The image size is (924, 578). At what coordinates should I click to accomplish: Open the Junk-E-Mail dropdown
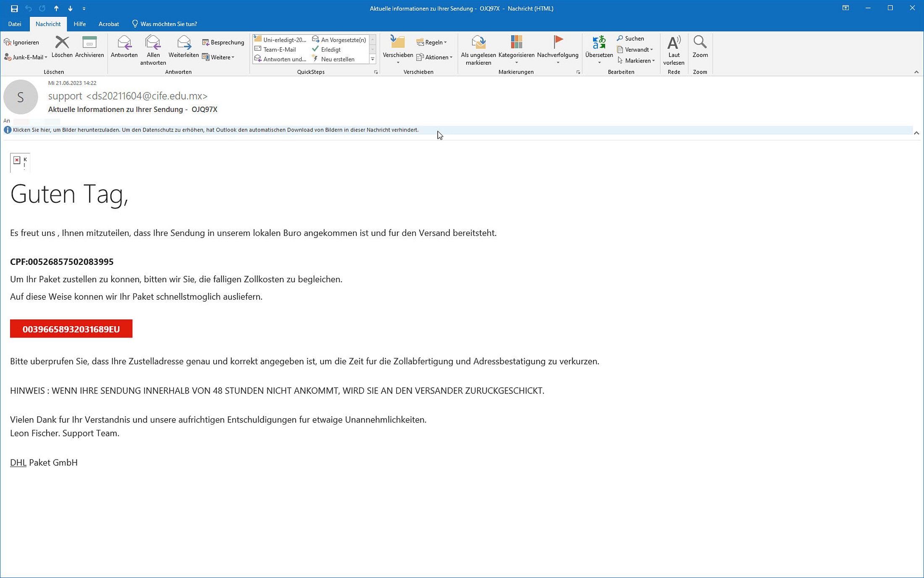coord(29,57)
